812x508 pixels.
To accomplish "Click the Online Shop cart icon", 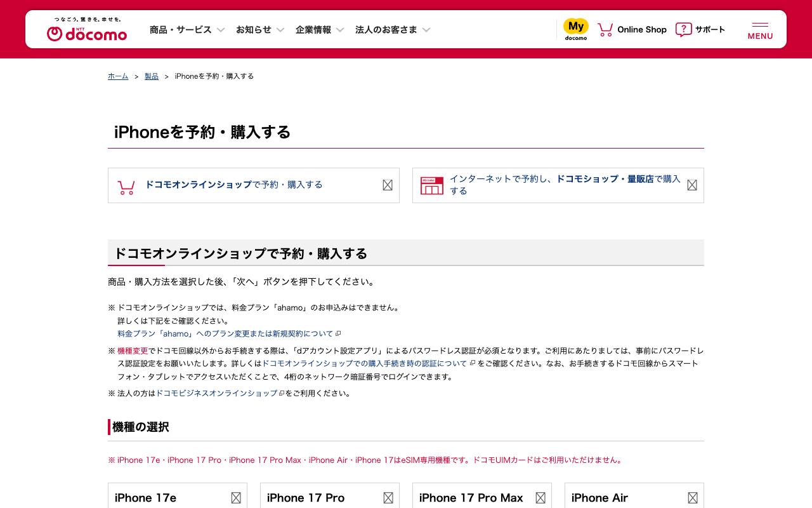I will (605, 29).
